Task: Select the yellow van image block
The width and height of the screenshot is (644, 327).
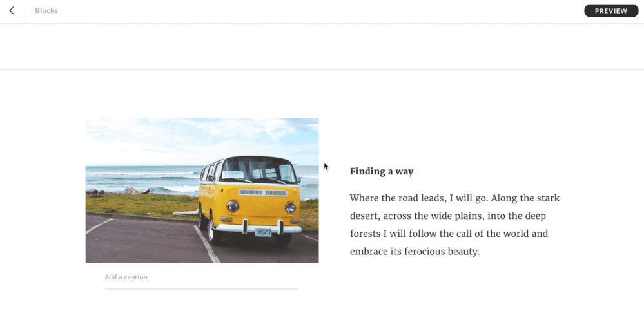Action: [x=202, y=191]
